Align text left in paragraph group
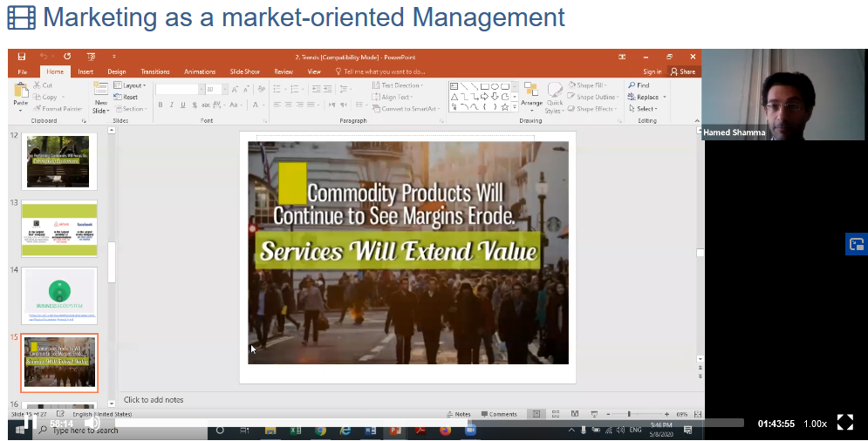This screenshot has width=868, height=441. click(x=277, y=105)
